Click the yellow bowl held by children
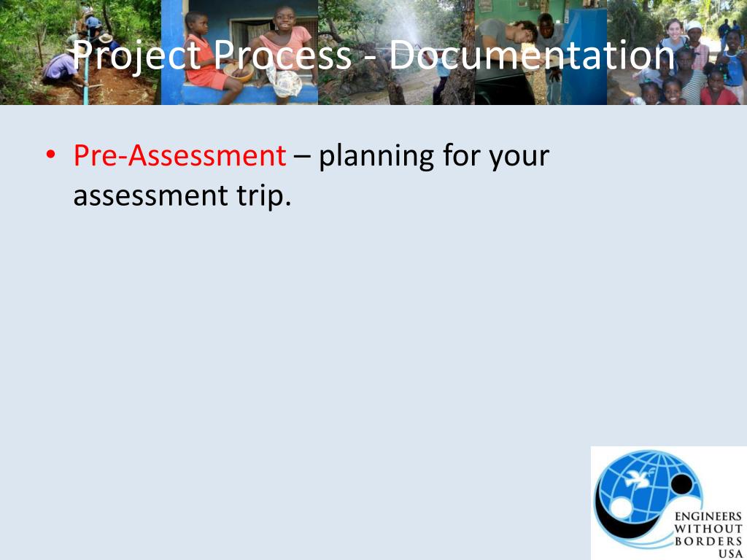The width and height of the screenshot is (747, 560). click(x=239, y=72)
